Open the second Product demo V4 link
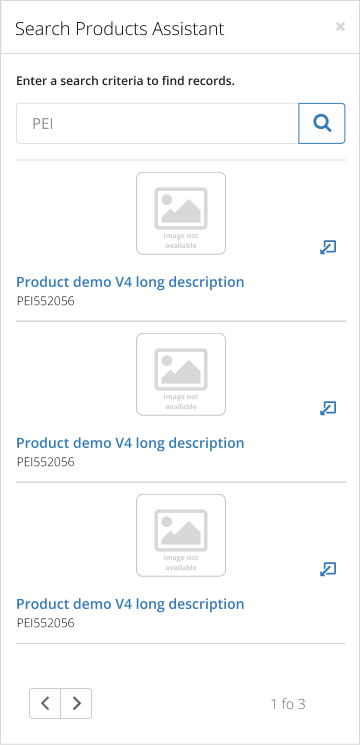 pos(130,443)
